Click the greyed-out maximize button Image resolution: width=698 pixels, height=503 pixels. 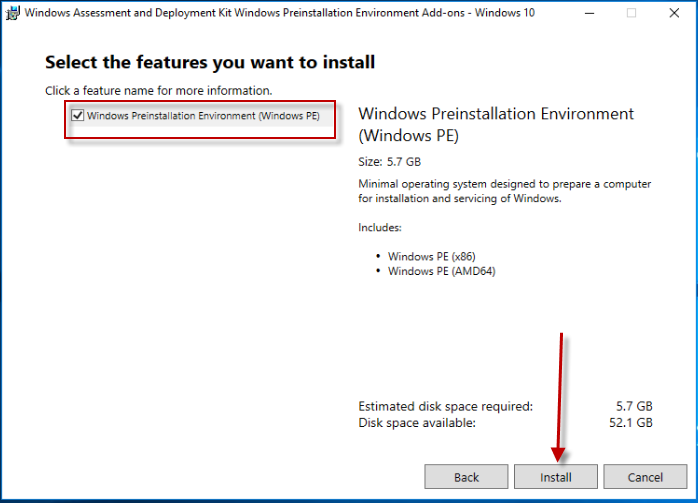(631, 13)
